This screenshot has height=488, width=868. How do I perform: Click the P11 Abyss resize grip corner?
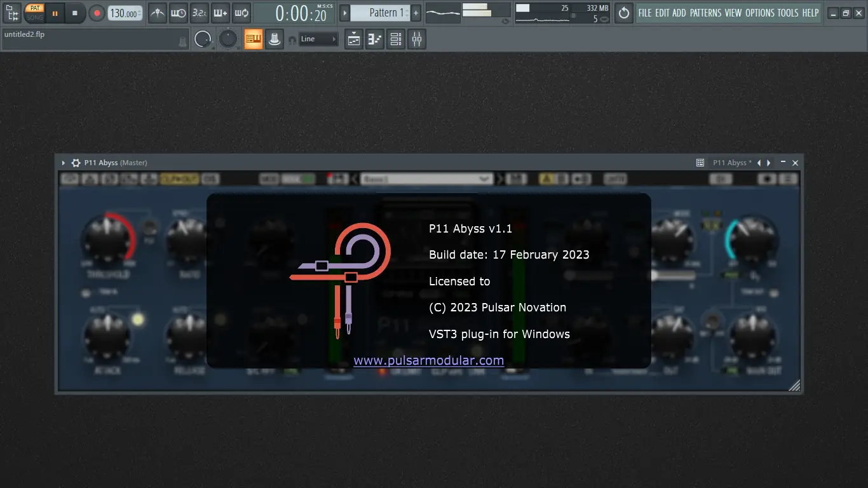[794, 384]
